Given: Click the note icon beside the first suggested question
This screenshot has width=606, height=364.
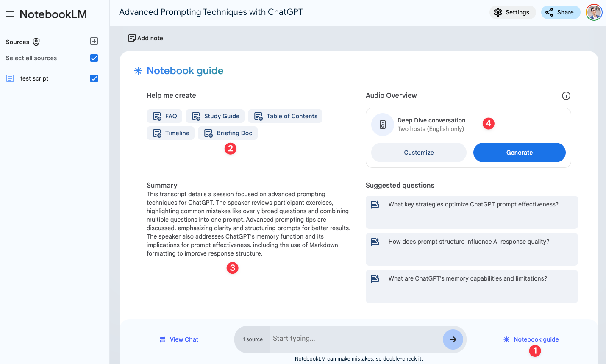Looking at the screenshot, I should tap(375, 204).
